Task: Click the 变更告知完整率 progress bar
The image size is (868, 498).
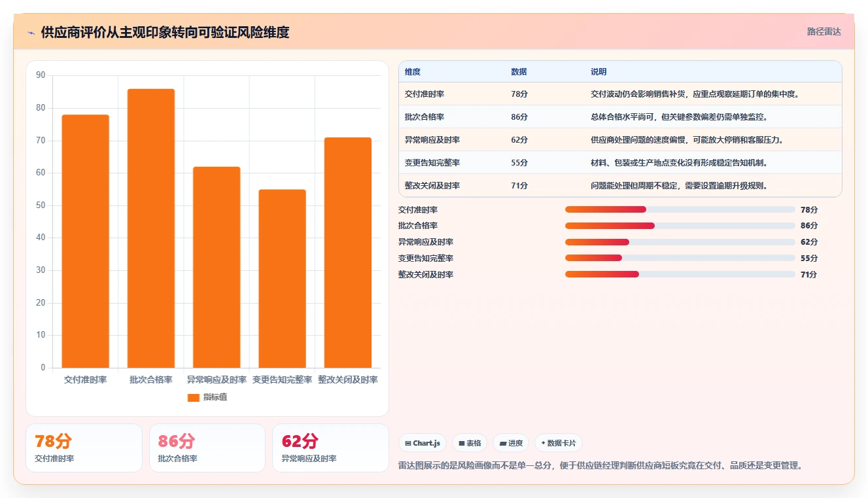Action: point(680,258)
